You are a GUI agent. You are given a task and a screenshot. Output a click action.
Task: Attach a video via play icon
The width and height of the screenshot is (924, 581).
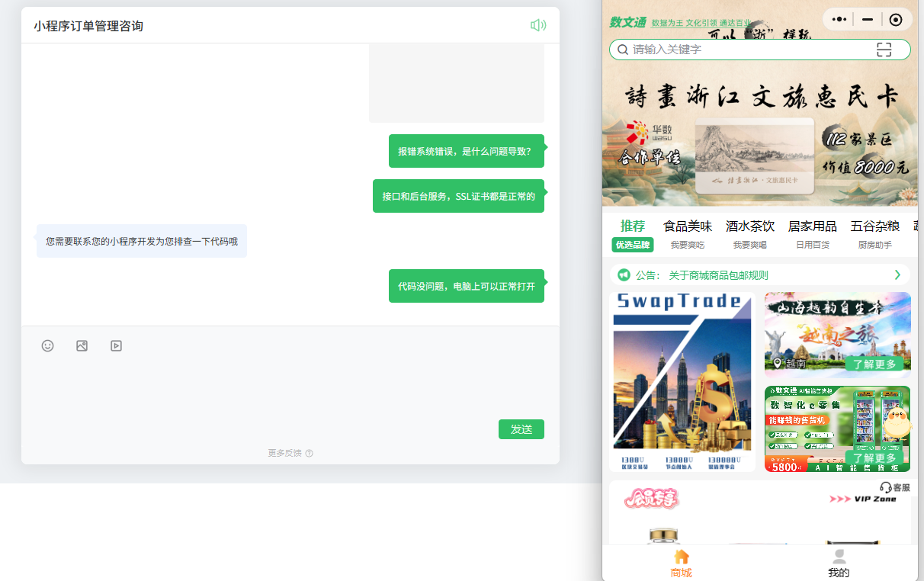[116, 345]
